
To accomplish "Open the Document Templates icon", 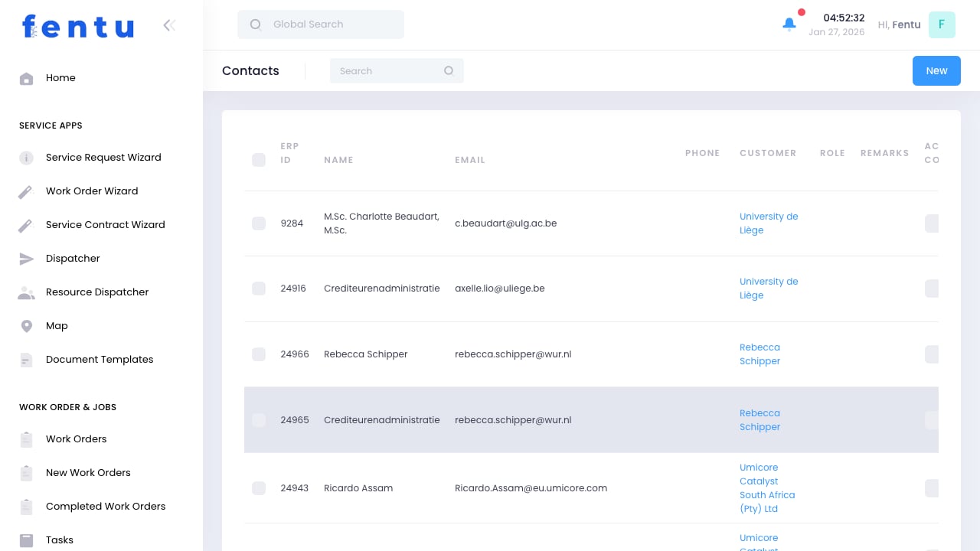I will pyautogui.click(x=26, y=360).
